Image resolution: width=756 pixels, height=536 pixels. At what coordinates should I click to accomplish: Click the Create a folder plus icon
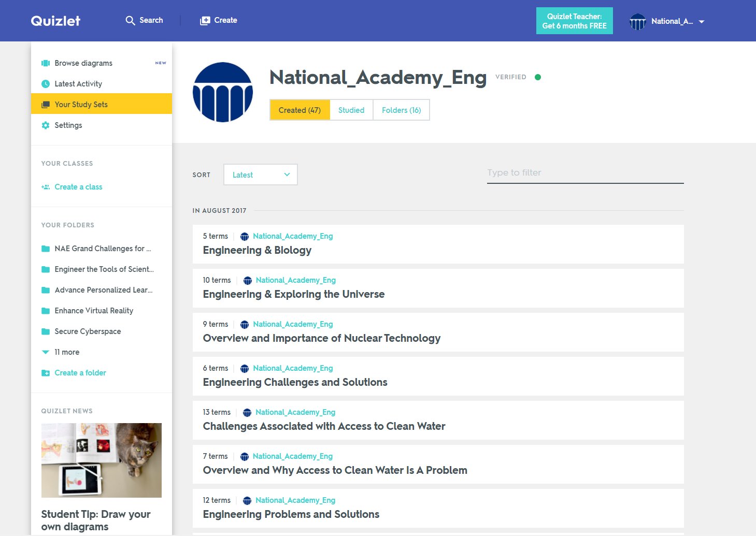46,373
